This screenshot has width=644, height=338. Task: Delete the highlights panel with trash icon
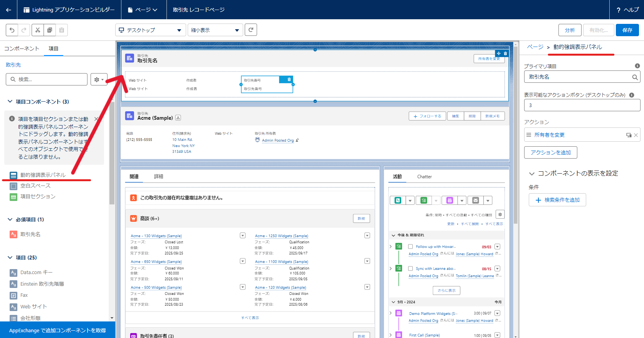(x=505, y=54)
